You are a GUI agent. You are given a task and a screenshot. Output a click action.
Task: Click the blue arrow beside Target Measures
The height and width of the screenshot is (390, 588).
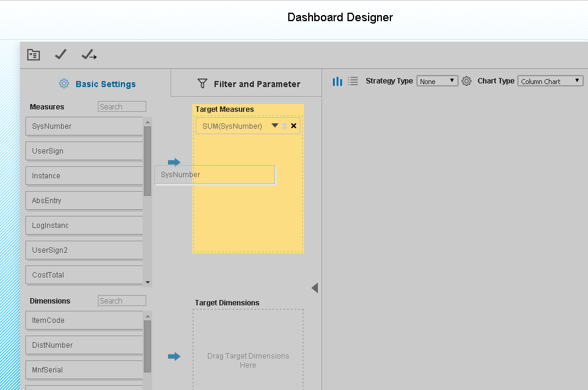click(174, 162)
